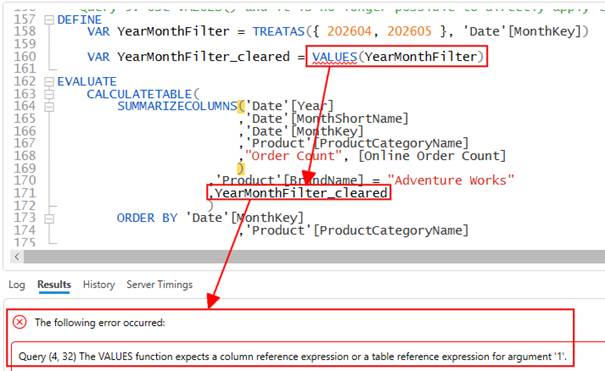Open the History tab
The image size is (605, 371).
pyautogui.click(x=99, y=285)
